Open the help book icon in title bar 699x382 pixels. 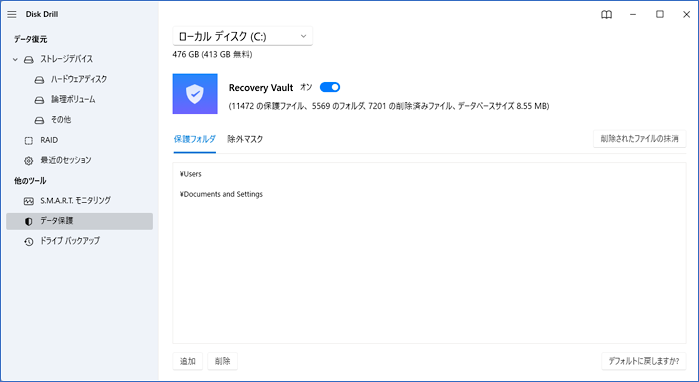(606, 15)
